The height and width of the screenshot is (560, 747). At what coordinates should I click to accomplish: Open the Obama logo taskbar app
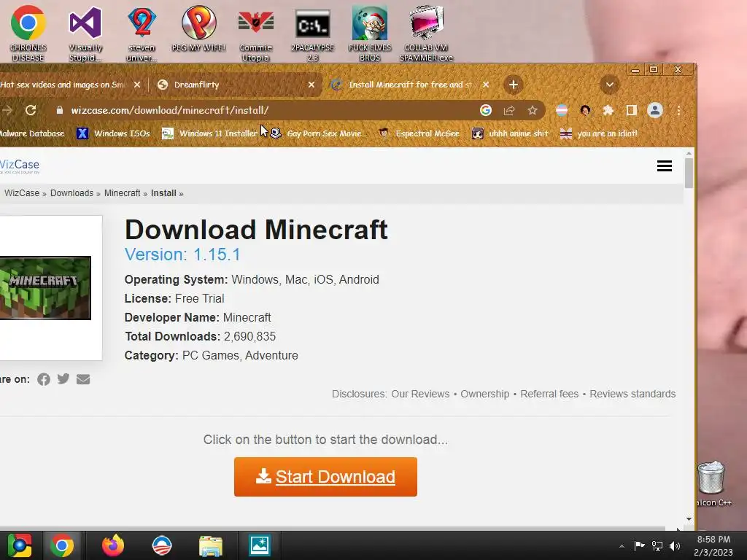pyautogui.click(x=162, y=545)
